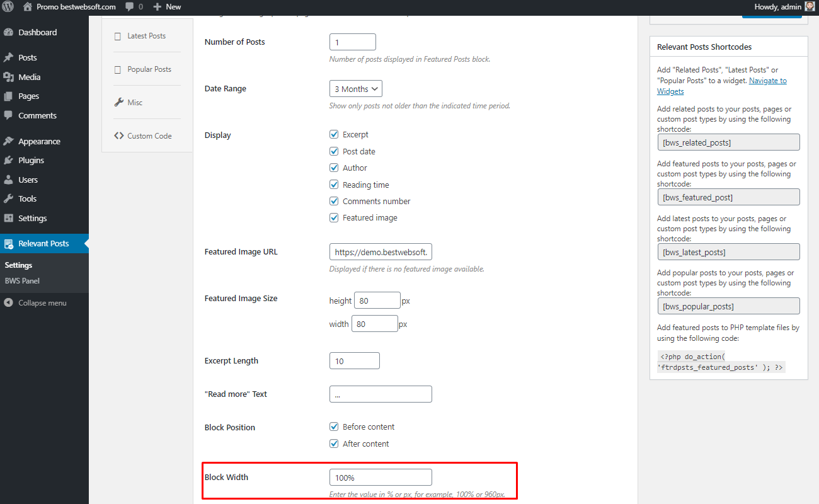Click the Dashboard gauge icon

click(8, 32)
